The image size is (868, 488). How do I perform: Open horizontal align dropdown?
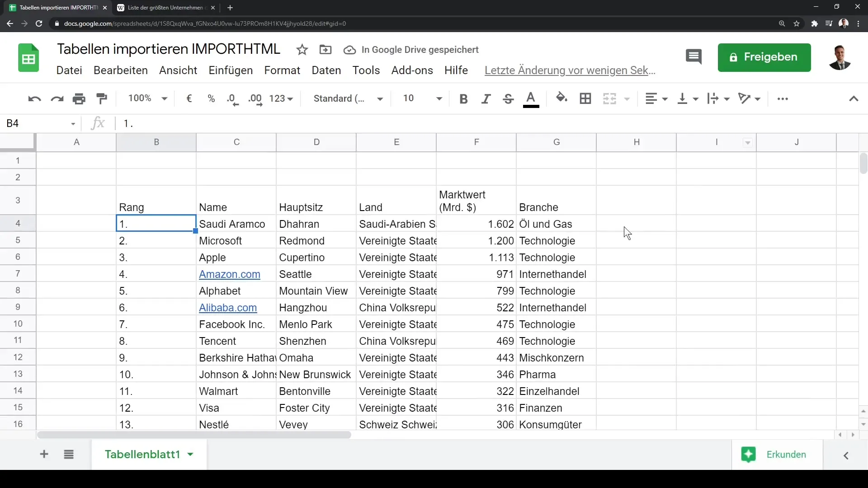(x=656, y=99)
